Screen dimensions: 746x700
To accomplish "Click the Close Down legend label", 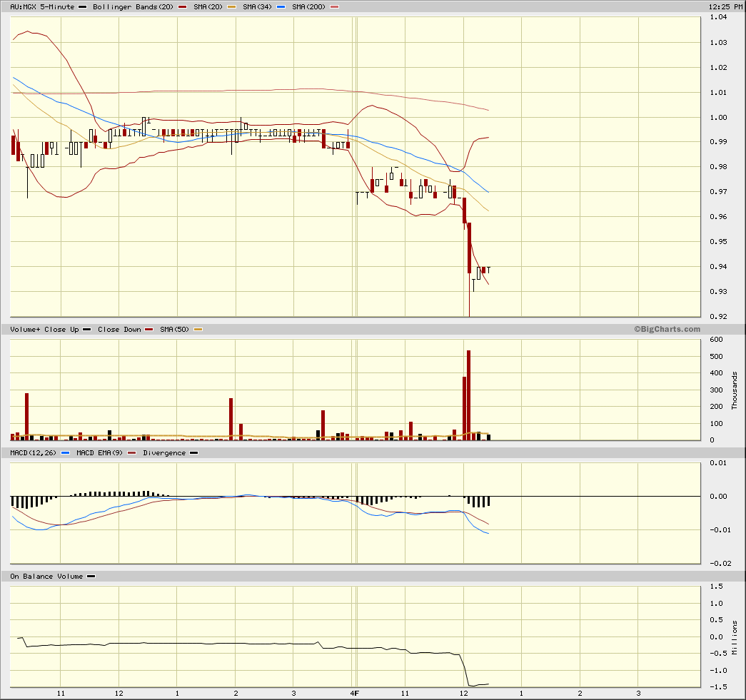I will coord(119,329).
